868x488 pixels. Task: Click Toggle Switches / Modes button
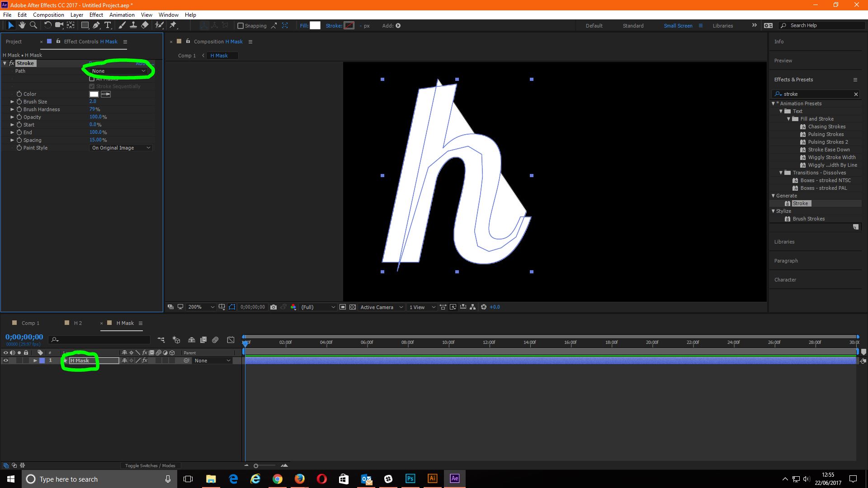[150, 465]
